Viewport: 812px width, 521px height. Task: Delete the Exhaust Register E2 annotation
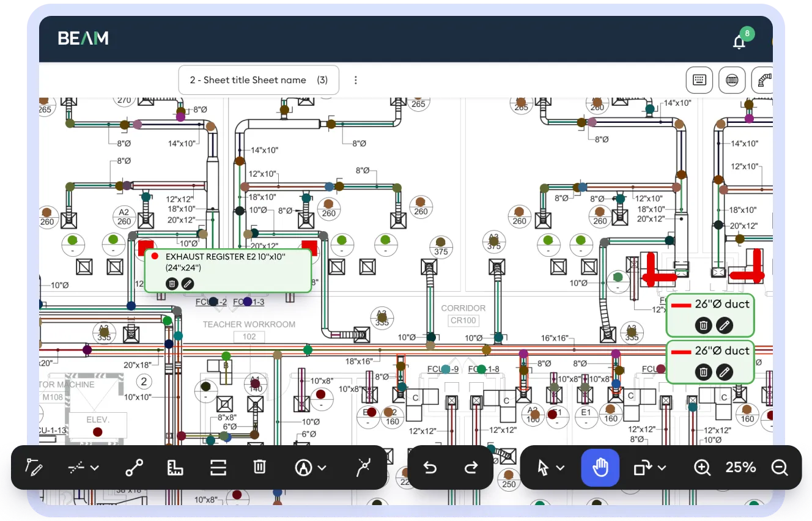point(172,284)
